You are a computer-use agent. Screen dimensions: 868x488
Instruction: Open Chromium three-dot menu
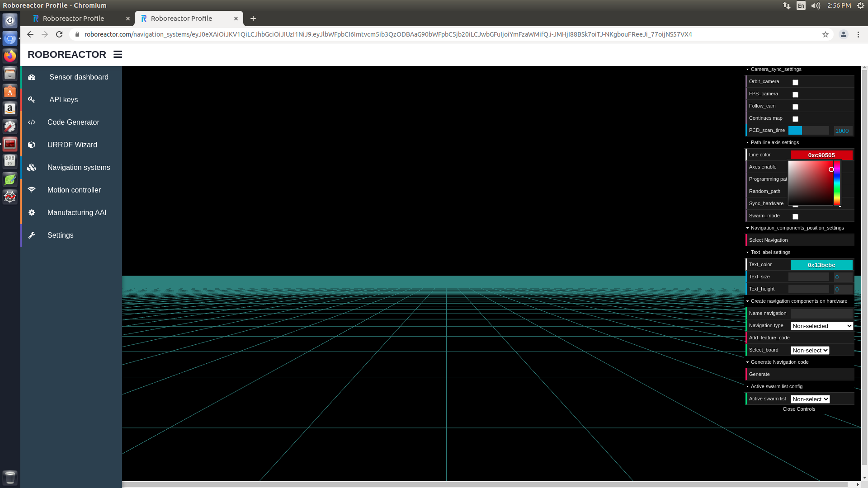(859, 34)
